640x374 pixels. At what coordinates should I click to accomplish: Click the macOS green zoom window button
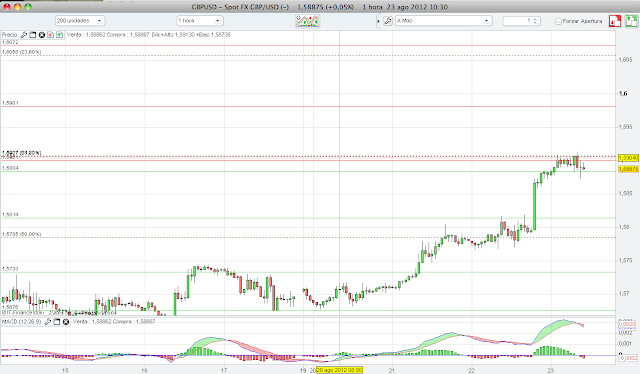pos(28,7)
